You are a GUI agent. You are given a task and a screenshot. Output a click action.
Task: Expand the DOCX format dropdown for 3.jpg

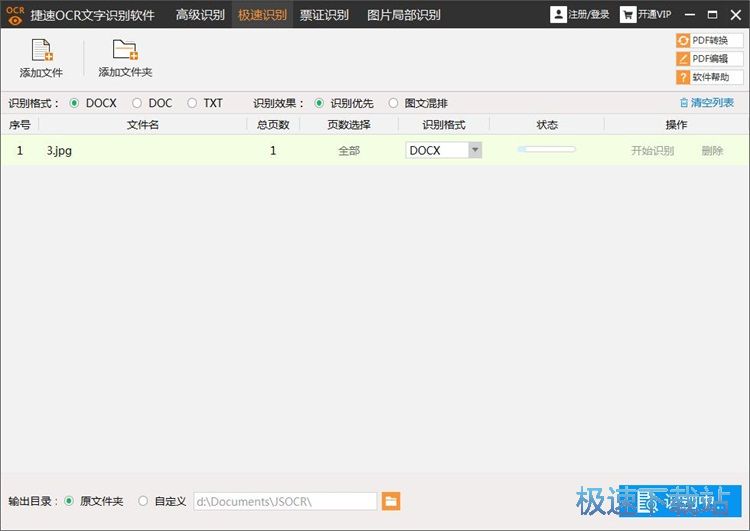[x=474, y=150]
